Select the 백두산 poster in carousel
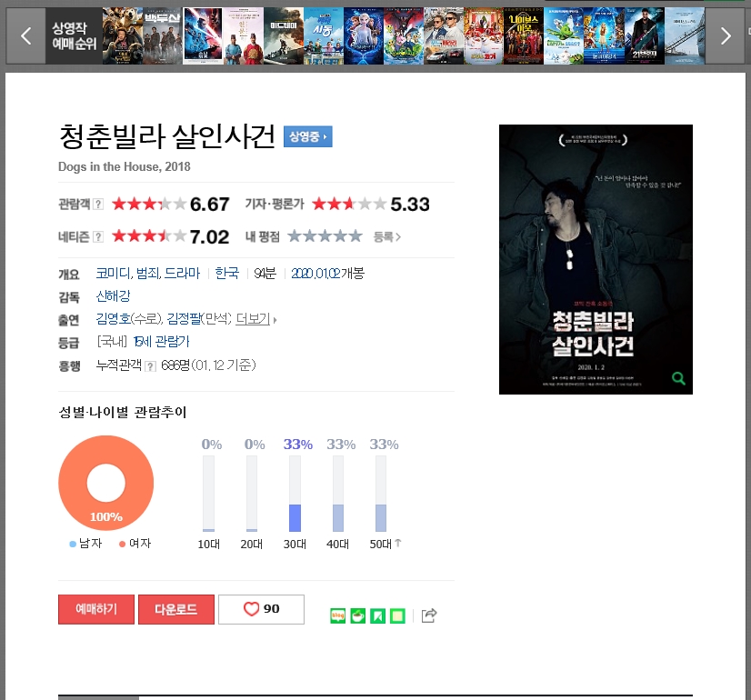Screen dimensions: 751x700 click(x=163, y=36)
